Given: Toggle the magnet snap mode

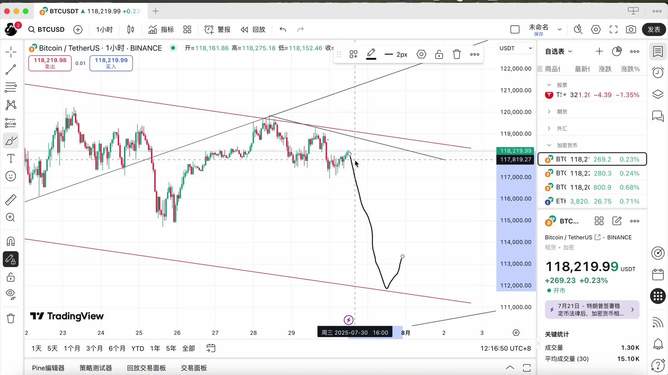Looking at the screenshot, I should (11, 241).
